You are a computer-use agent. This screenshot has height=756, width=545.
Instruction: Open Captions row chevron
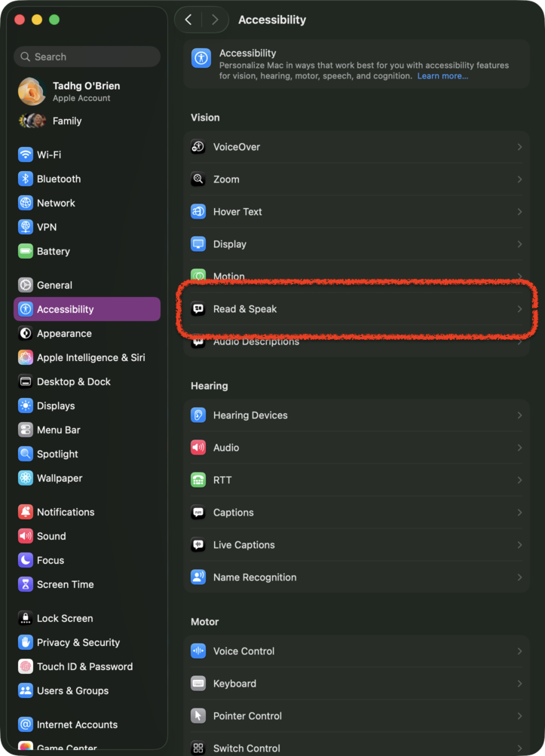tap(519, 512)
